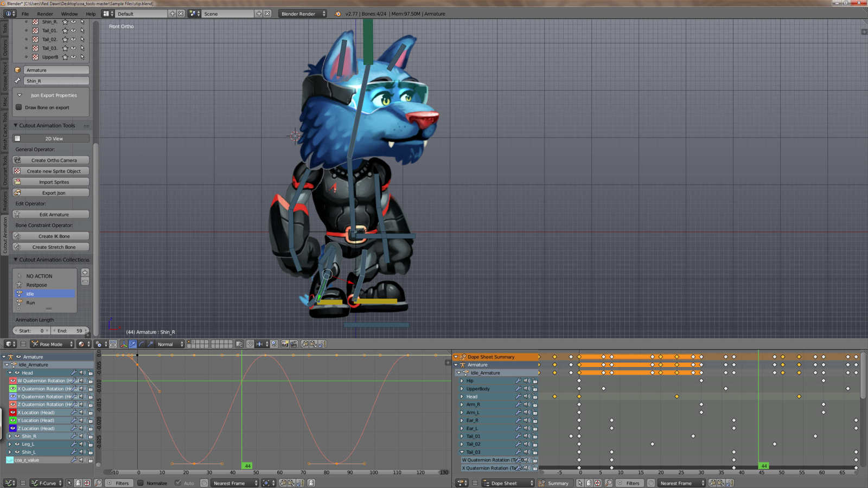The height and width of the screenshot is (488, 868).
Task: Click the Create Ortho Camera button
Action: [51, 160]
